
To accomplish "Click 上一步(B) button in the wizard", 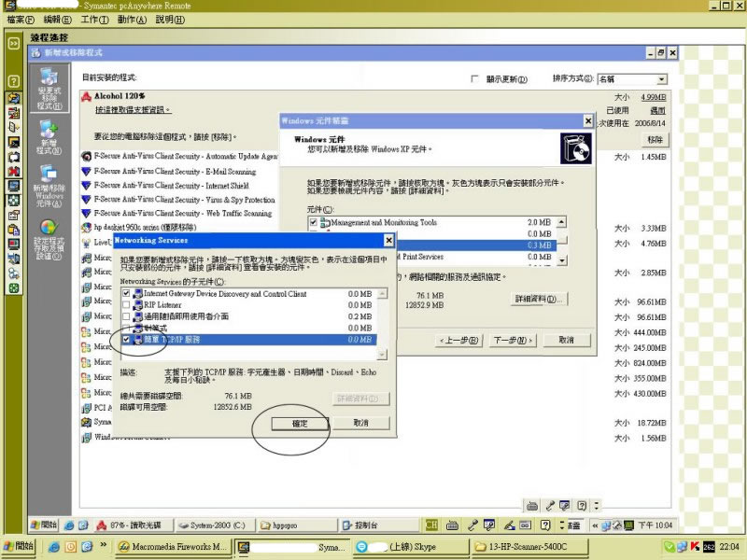I will [x=459, y=341].
